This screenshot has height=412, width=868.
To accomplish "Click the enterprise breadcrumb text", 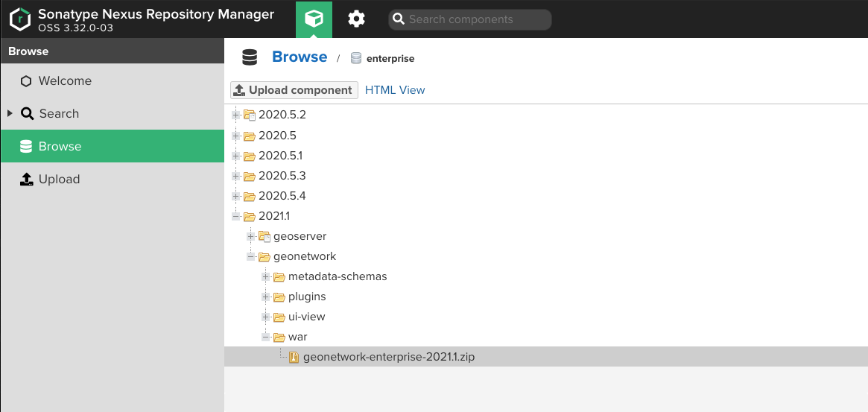I will 390,58.
